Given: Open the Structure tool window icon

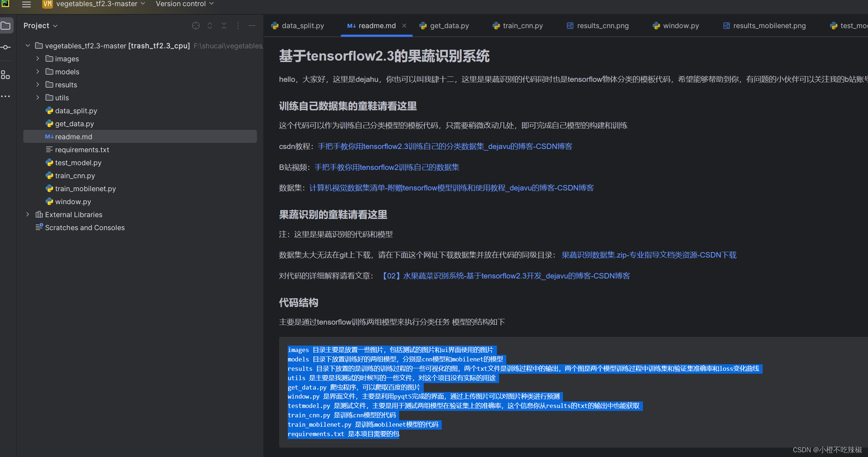Looking at the screenshot, I should [x=5, y=75].
